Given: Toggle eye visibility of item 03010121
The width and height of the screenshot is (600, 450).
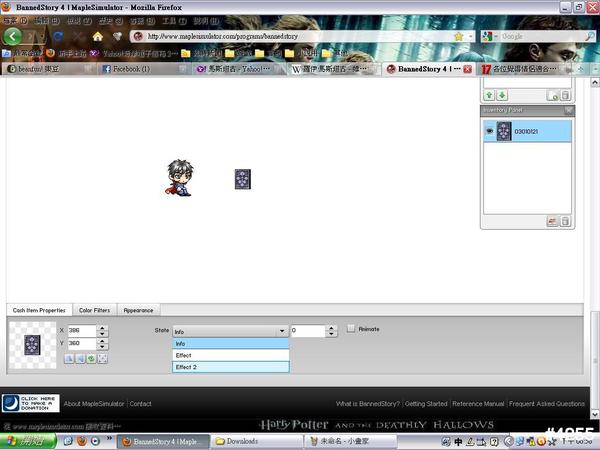Looking at the screenshot, I should tap(489, 131).
